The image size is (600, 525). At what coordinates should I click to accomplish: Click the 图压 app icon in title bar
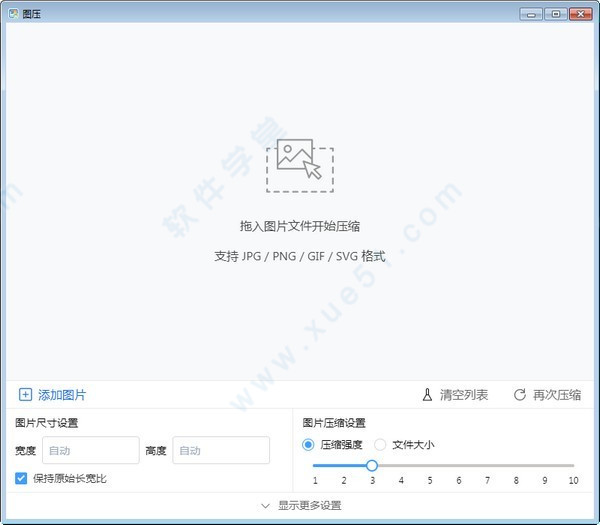tap(14, 14)
